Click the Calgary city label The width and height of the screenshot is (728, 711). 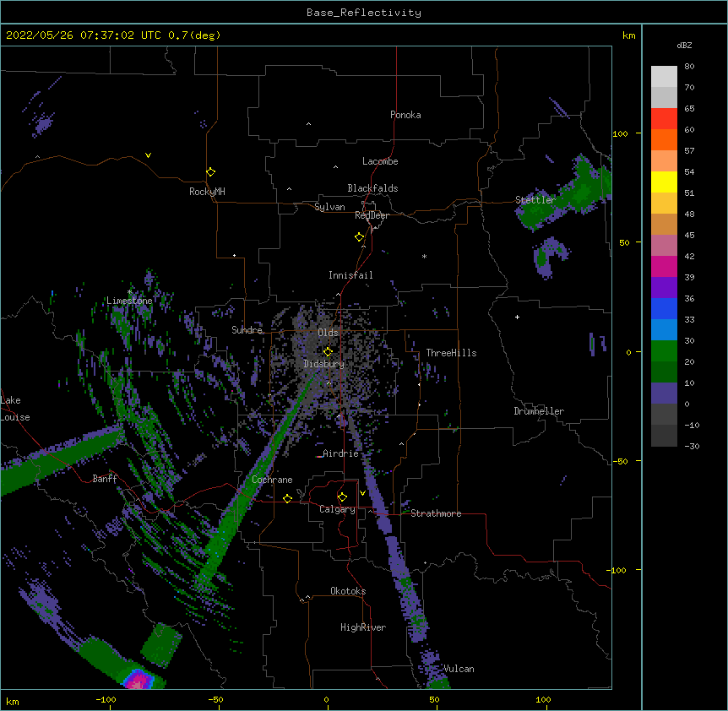point(337,509)
